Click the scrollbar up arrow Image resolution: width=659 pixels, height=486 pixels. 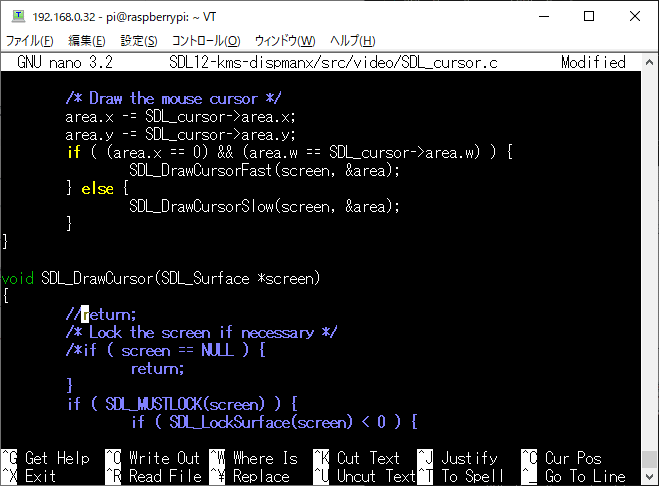[650, 63]
